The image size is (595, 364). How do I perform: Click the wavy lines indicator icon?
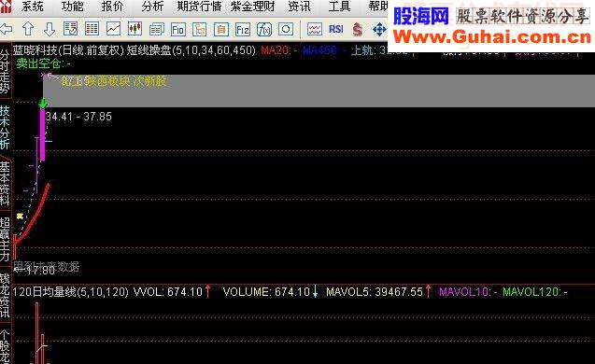pos(315,29)
